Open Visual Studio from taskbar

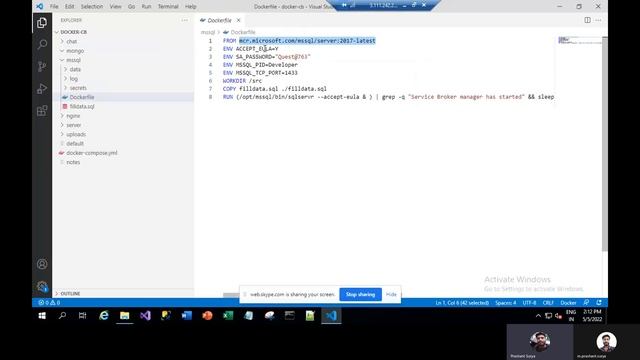pos(145,316)
